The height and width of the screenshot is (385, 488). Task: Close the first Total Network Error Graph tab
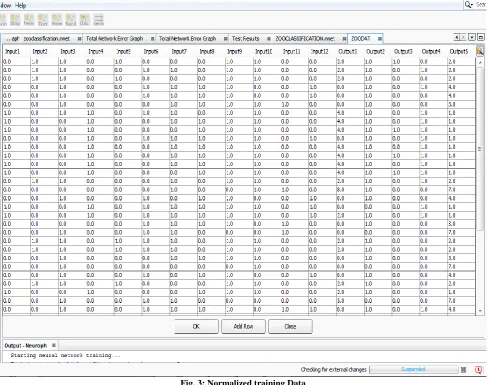pyautogui.click(x=152, y=39)
